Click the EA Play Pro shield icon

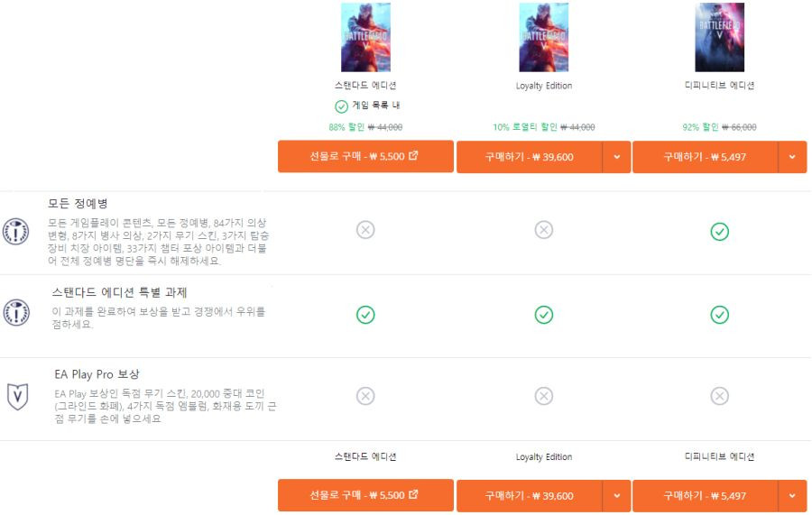pos(18,397)
